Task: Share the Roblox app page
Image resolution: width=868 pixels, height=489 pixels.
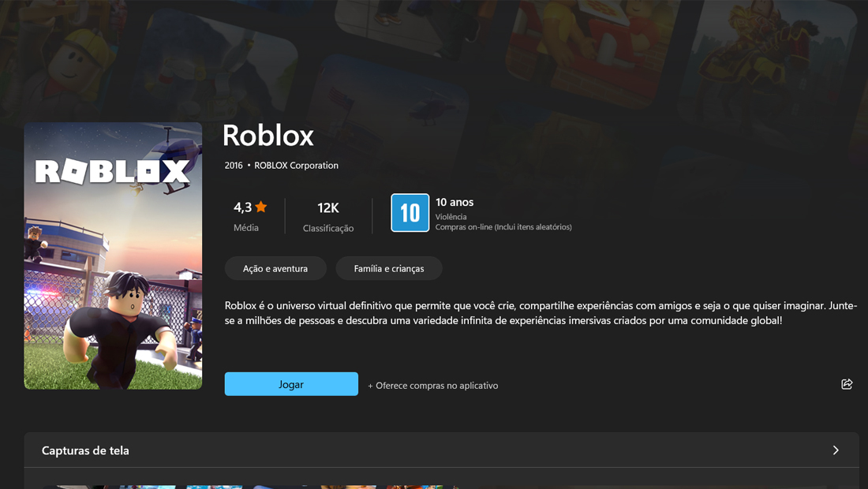Action: point(847,384)
